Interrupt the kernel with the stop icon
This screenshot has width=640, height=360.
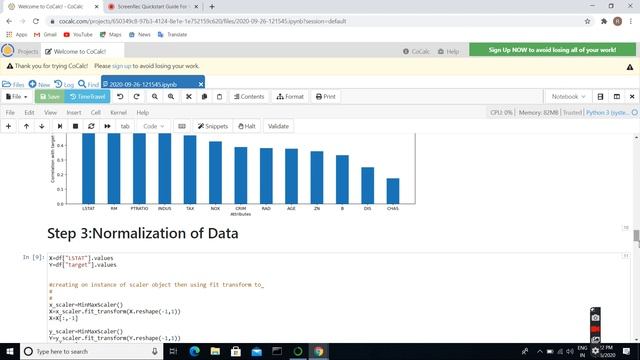(76, 126)
